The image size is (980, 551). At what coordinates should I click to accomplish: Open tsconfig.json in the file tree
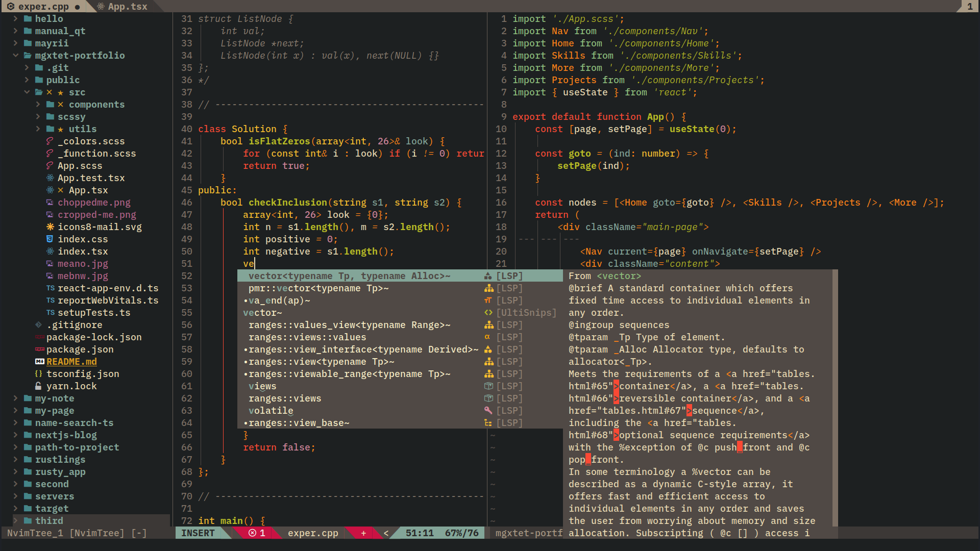click(83, 373)
